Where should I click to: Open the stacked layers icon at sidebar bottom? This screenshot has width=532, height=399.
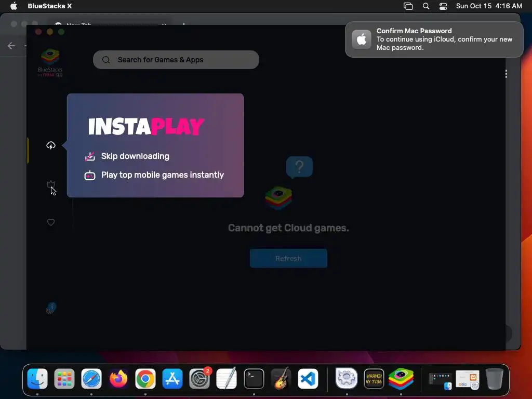pyautogui.click(x=51, y=309)
